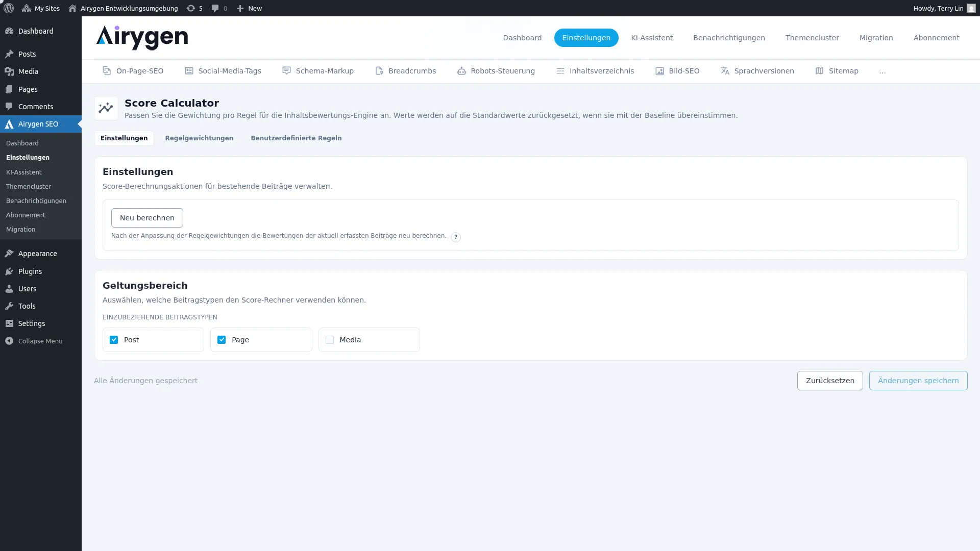Click the Airygen SEO logo icon in sidebar
The height and width of the screenshot is (551, 980).
point(9,124)
